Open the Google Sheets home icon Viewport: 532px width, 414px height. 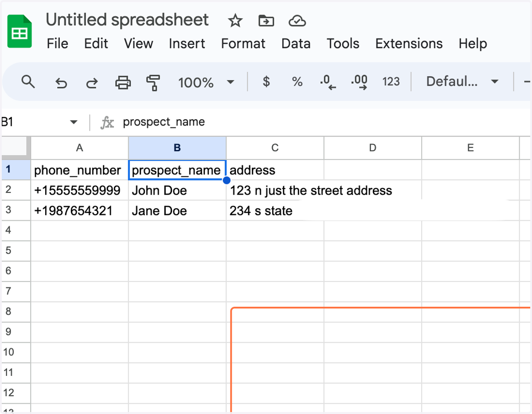point(20,31)
